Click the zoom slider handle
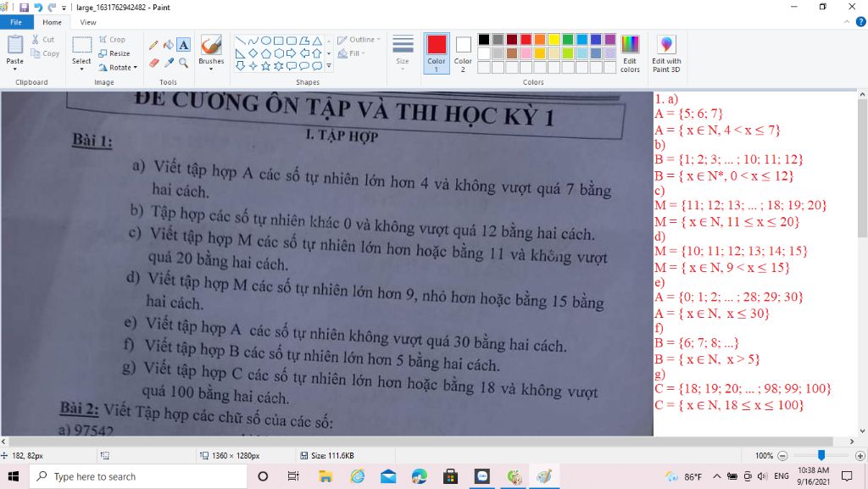The height and width of the screenshot is (489, 868). point(821,455)
